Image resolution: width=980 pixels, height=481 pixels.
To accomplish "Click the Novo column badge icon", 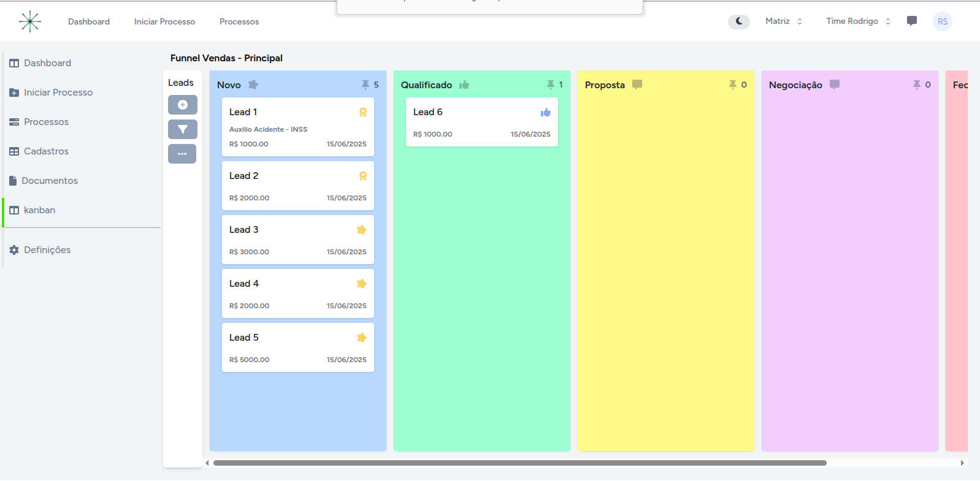I will click(x=253, y=85).
